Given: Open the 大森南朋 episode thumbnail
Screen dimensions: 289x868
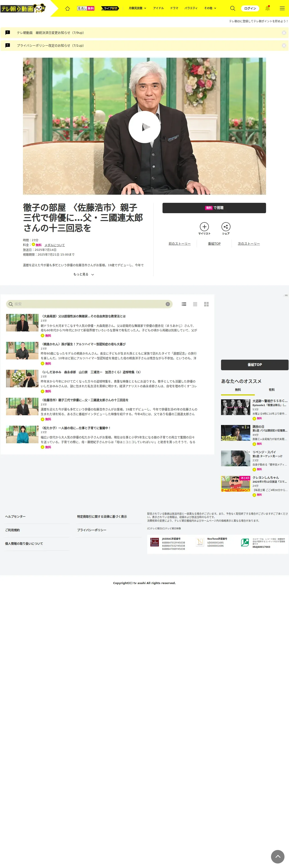Looking at the screenshot, I should (22, 323).
